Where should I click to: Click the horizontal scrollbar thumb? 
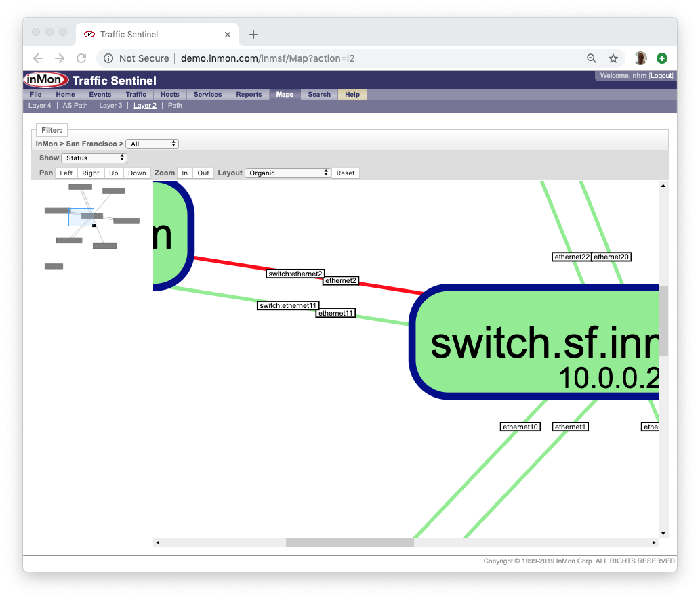[x=350, y=542]
